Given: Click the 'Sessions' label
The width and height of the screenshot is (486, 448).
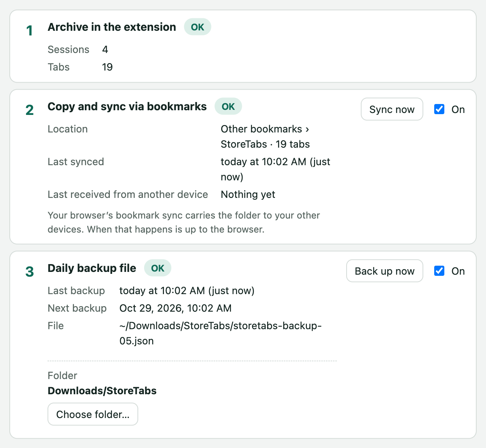Looking at the screenshot, I should 69,49.
